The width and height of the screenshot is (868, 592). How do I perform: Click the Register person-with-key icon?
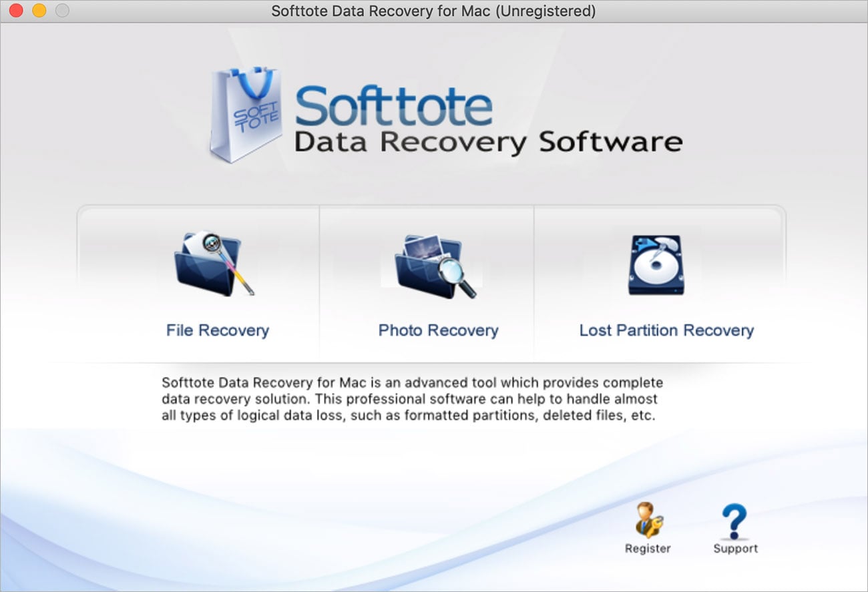[647, 521]
